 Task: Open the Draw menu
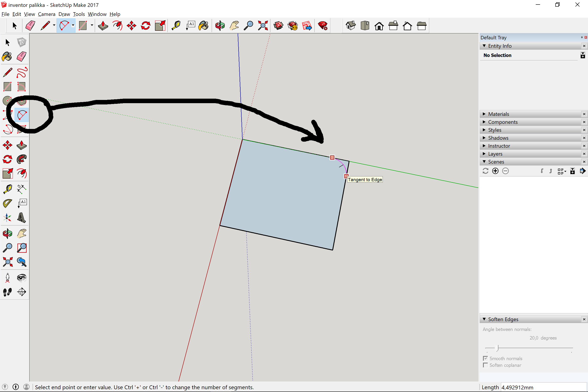click(64, 14)
